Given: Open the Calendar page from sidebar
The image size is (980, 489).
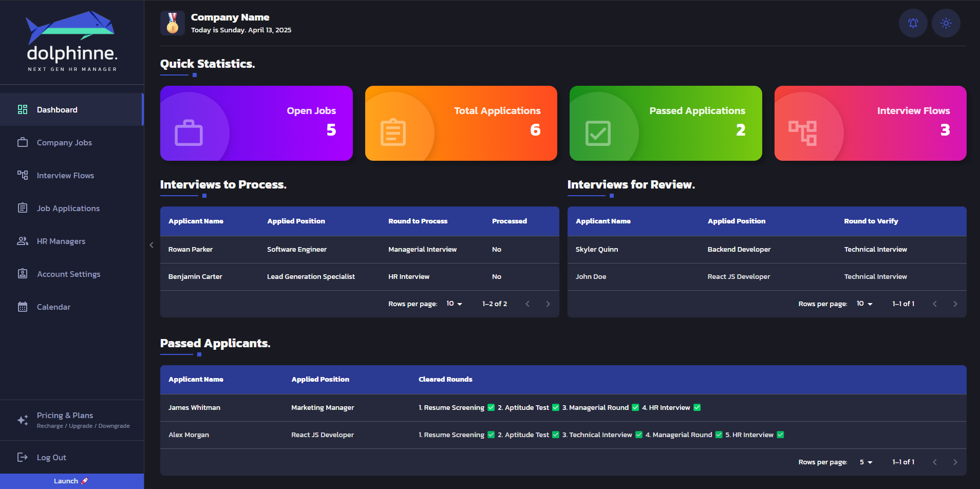Looking at the screenshot, I should point(53,307).
